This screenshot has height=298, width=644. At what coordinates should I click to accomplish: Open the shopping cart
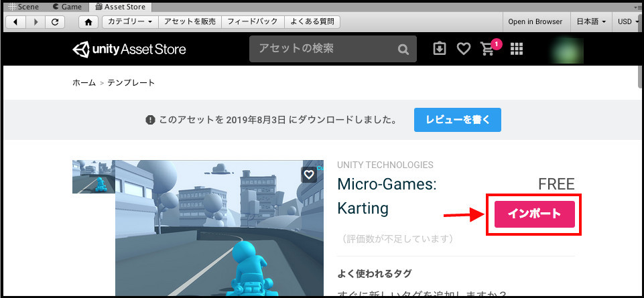tap(487, 49)
